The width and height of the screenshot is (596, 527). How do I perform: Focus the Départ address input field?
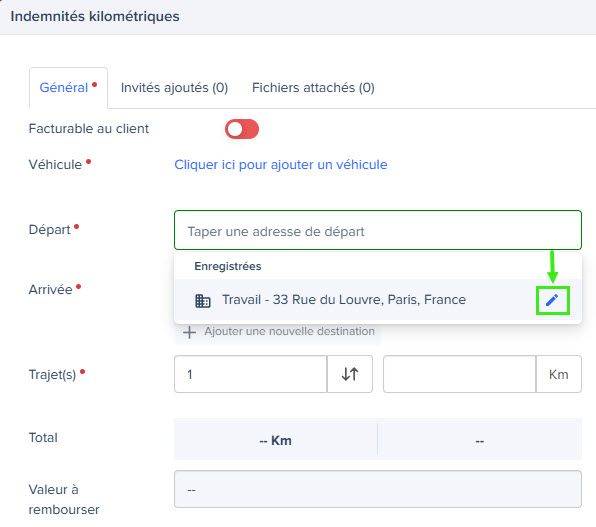click(378, 230)
